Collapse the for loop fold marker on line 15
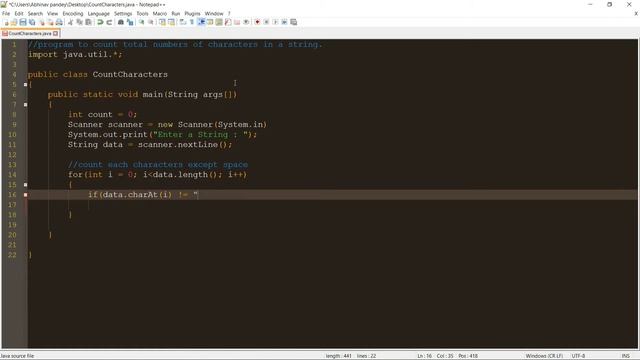 [25, 184]
